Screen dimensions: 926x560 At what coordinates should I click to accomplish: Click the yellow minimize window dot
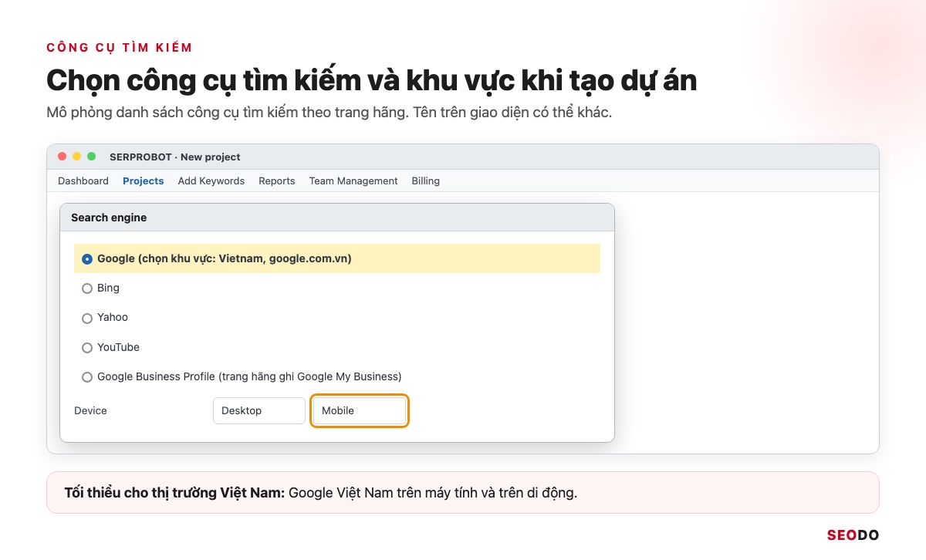pos(77,157)
